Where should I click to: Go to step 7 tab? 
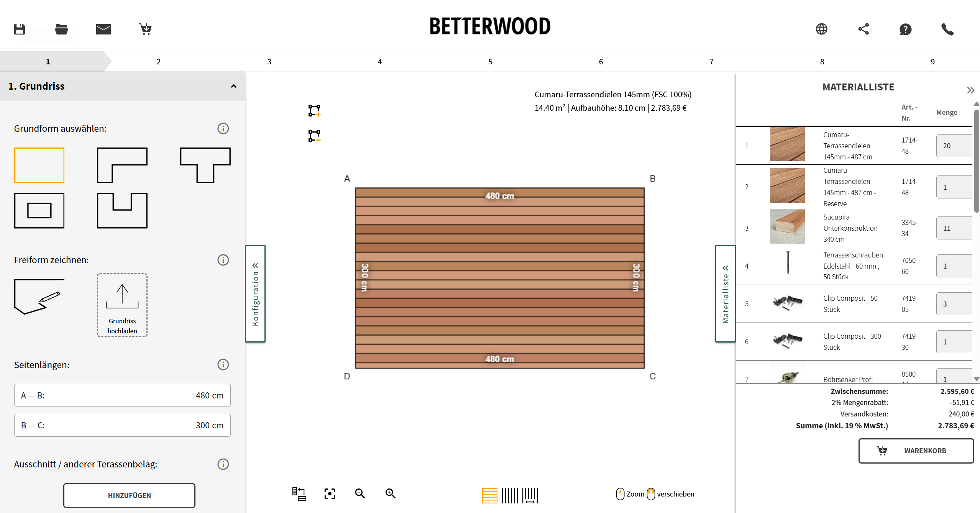711,62
